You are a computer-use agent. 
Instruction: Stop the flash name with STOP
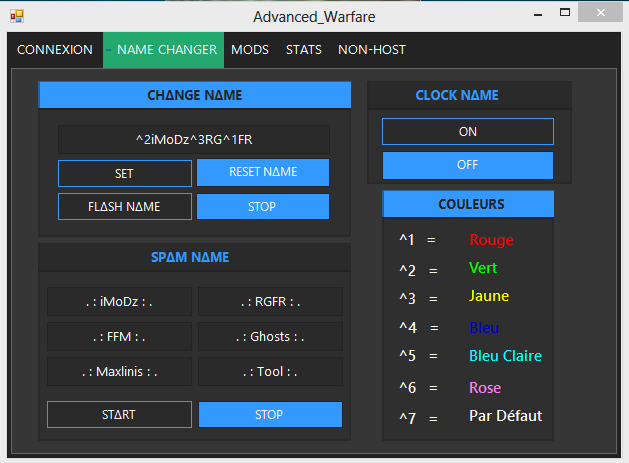(x=263, y=207)
